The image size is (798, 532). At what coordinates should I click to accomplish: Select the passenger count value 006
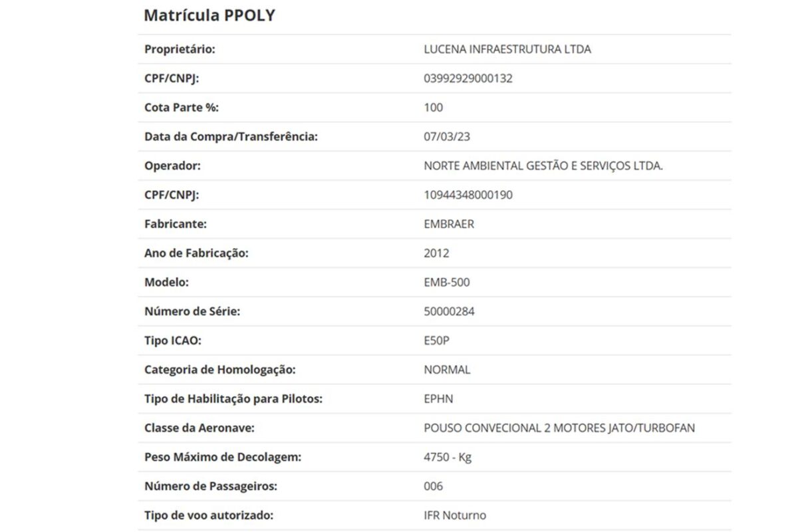(433, 486)
